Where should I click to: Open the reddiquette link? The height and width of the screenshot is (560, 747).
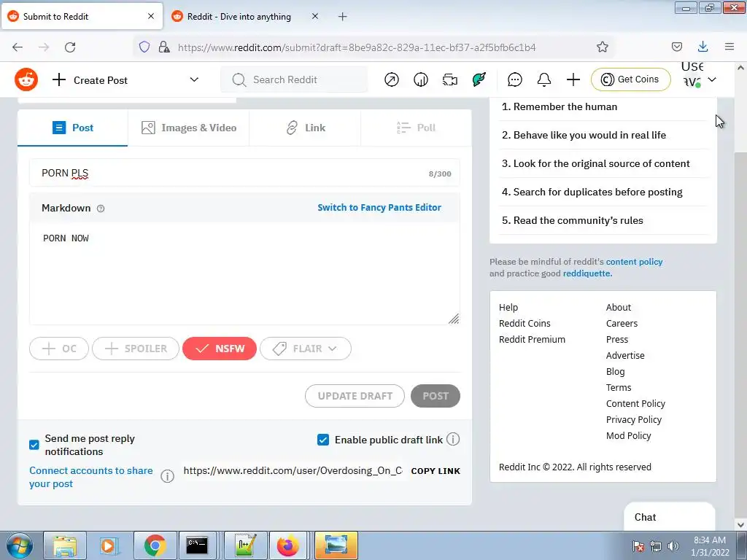point(587,273)
